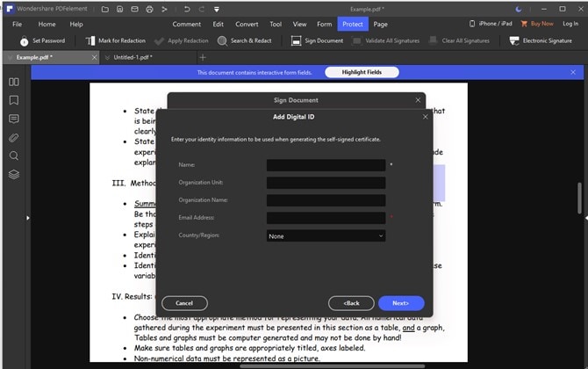This screenshot has height=369, width=588.
Task: Select Mark for Redaction tool
Action: click(116, 40)
